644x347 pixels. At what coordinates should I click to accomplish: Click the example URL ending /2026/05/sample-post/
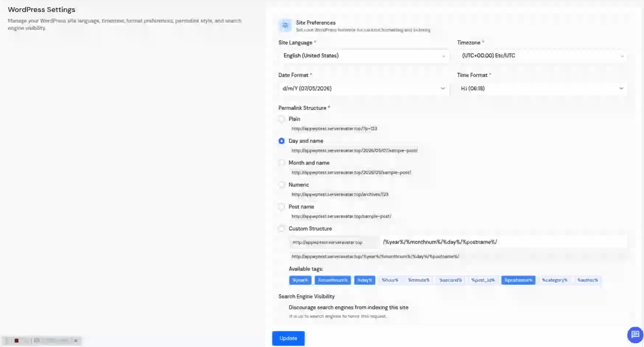pos(351,173)
